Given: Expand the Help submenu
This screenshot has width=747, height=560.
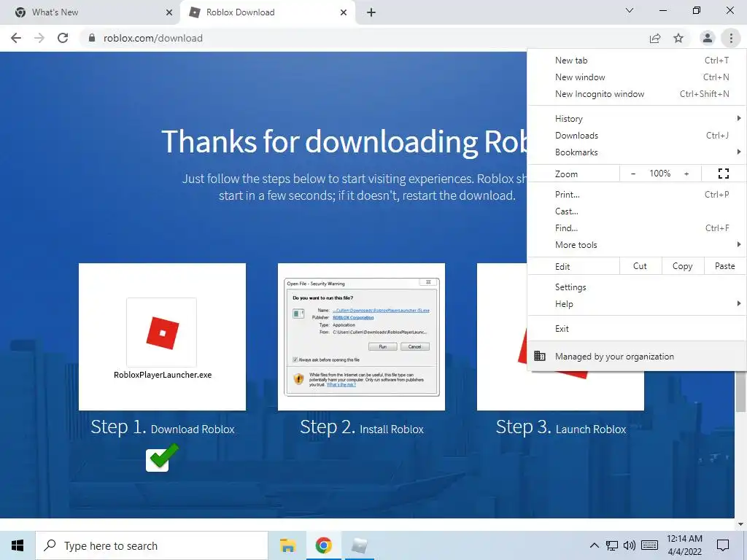Looking at the screenshot, I should 637,304.
